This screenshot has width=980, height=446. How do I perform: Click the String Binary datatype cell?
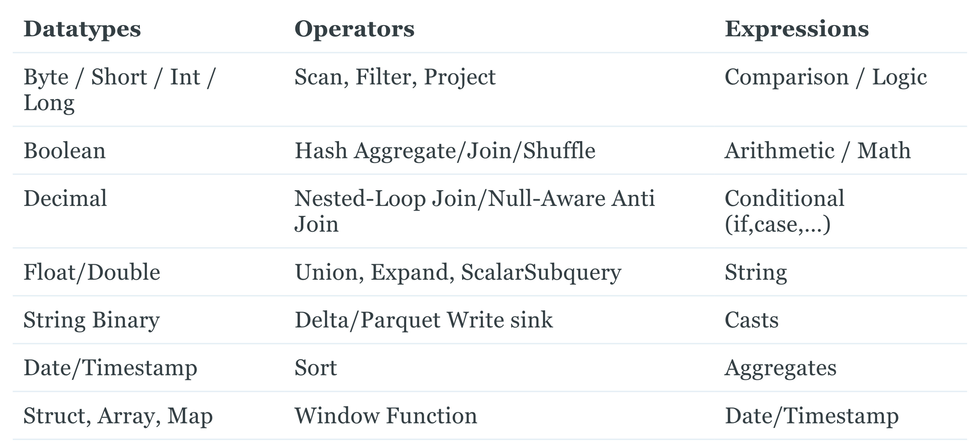coord(92,320)
